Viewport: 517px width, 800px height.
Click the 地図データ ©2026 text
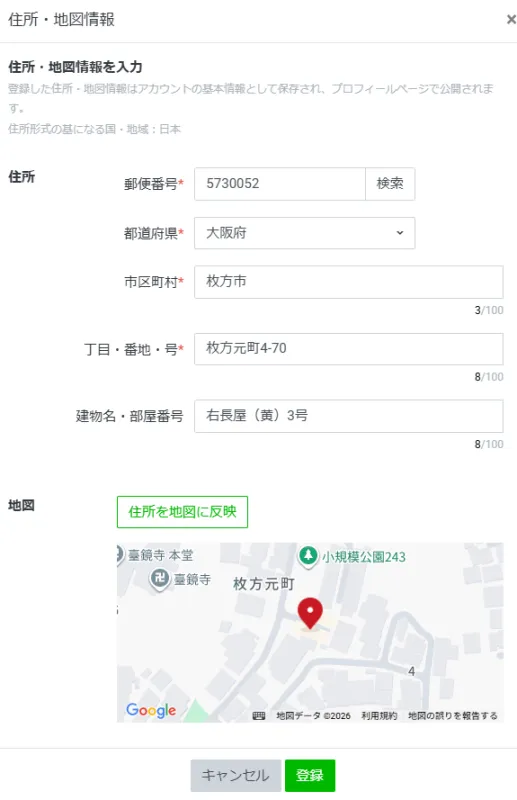pos(313,716)
